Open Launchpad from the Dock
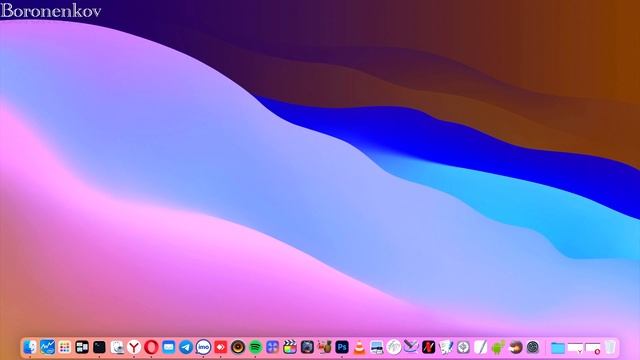This screenshot has height=360, width=640. tap(64, 347)
